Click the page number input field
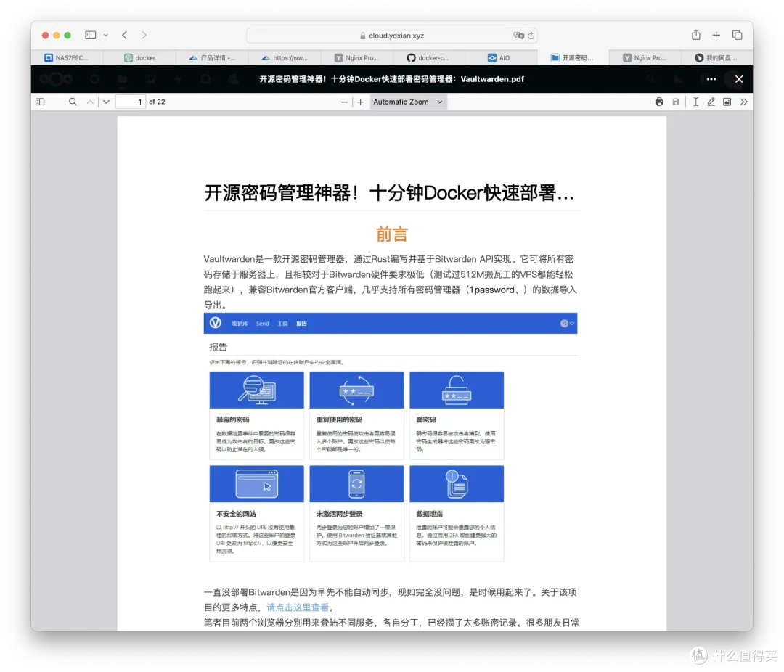 coord(131,102)
